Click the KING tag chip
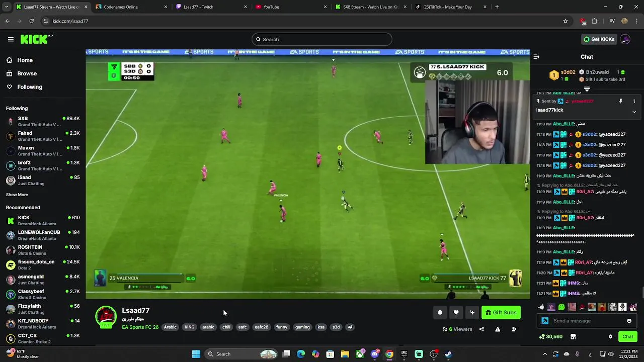 189,327
